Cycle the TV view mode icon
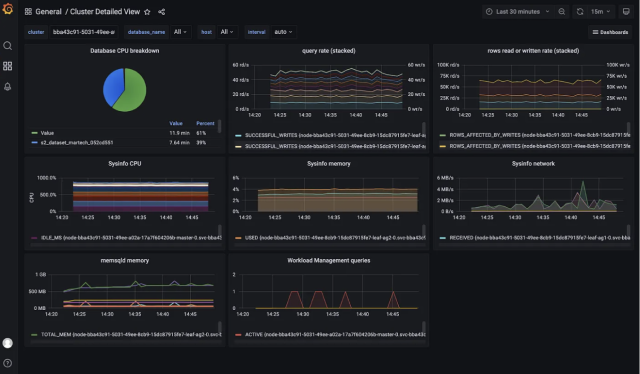Screen dimensions: 640x374 626,11
